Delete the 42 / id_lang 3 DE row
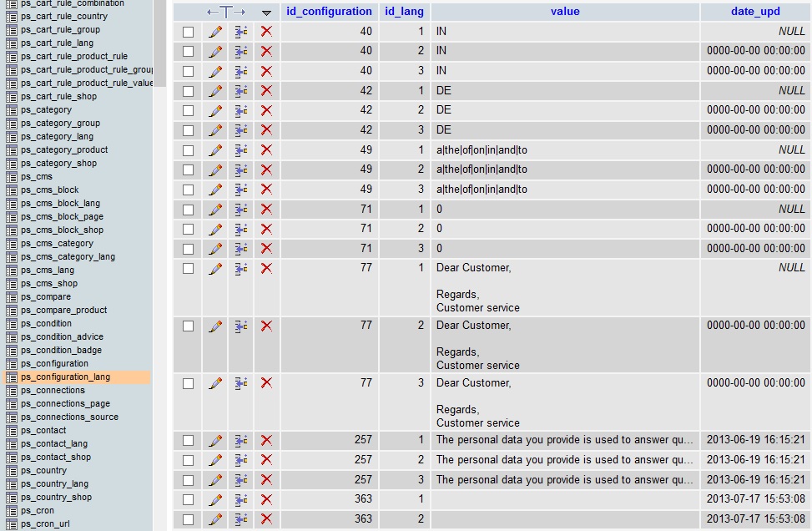 [x=266, y=130]
